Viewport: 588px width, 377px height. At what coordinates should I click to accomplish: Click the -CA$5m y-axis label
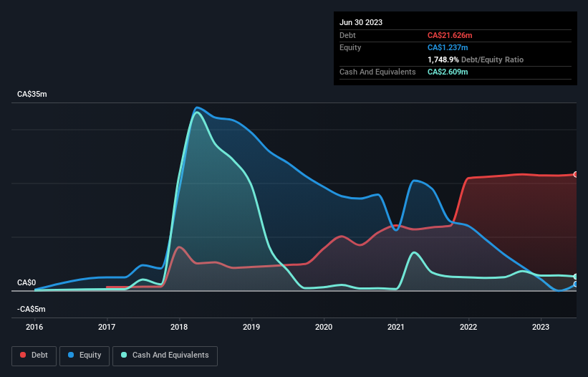pyautogui.click(x=31, y=309)
